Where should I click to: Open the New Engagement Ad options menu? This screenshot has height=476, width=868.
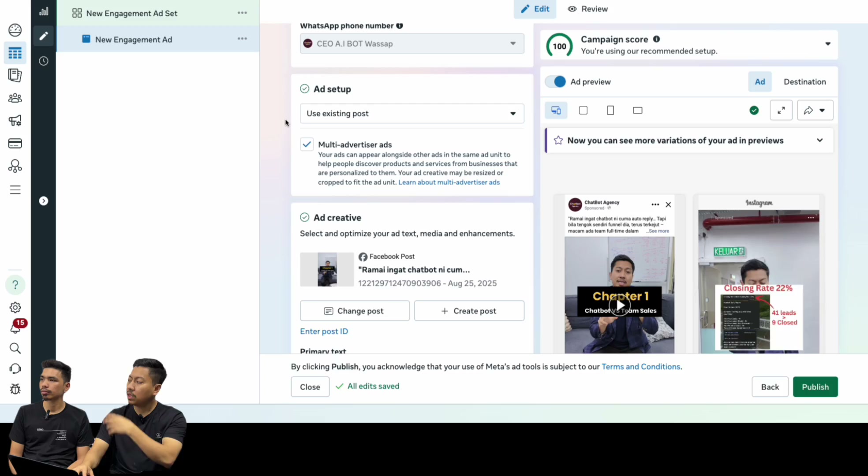pyautogui.click(x=242, y=39)
